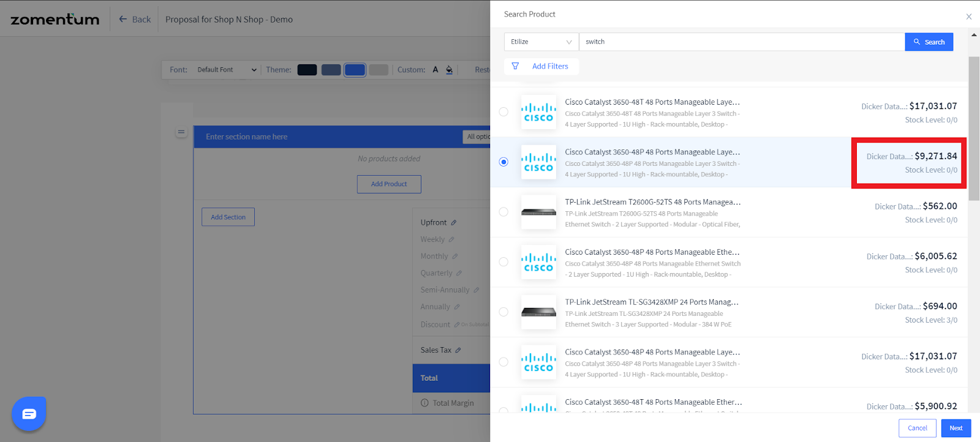
Task: Click 'Stock Level: 3/0' text
Action: click(x=931, y=320)
